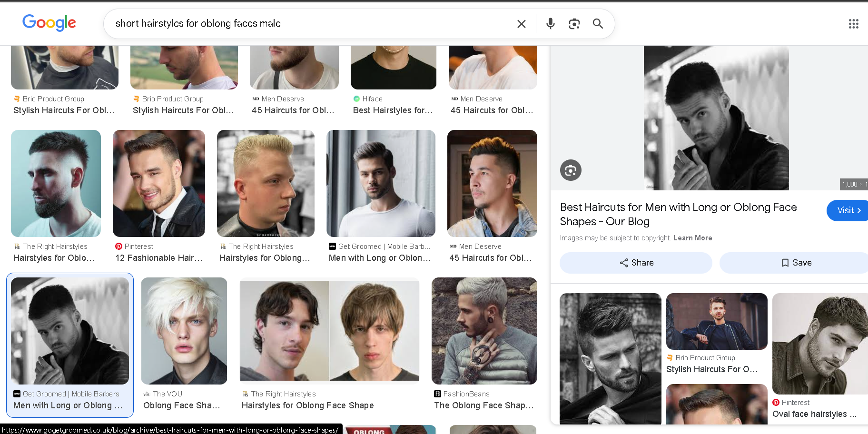Open the related Brio Product Group image

(x=717, y=322)
